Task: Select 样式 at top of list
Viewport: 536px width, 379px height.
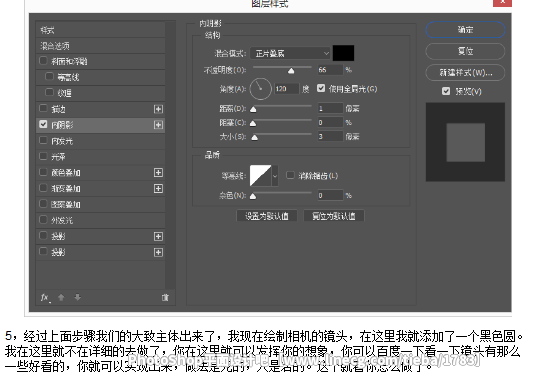Action: tap(100, 30)
